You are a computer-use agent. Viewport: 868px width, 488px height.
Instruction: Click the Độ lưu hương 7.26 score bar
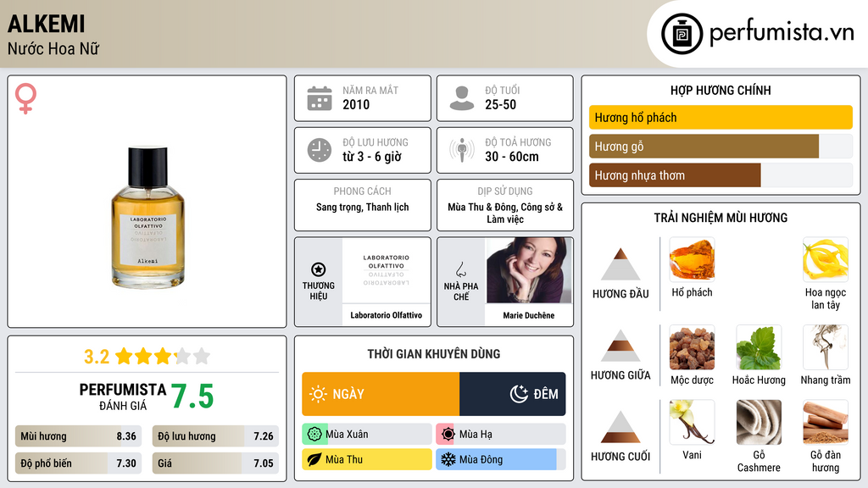point(215,436)
